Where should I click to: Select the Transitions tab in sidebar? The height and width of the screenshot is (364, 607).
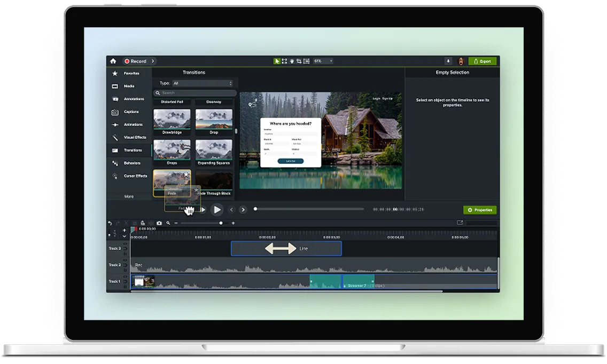(x=129, y=150)
